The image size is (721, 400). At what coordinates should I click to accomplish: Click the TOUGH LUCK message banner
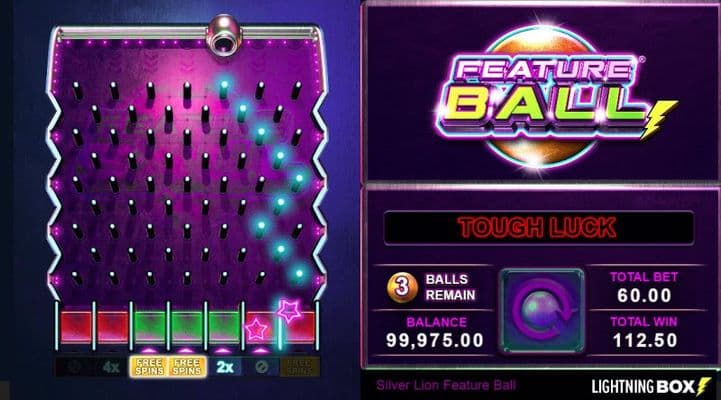pos(538,228)
